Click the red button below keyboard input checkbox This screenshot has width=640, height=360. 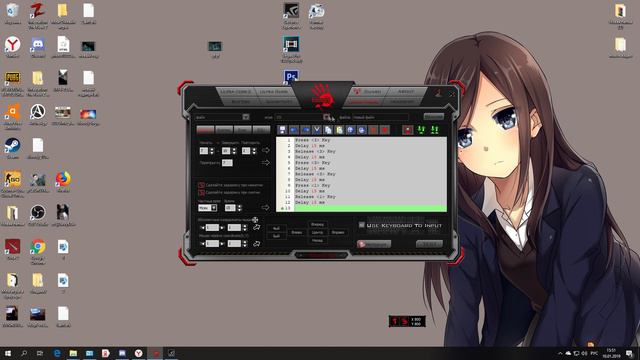(373, 244)
